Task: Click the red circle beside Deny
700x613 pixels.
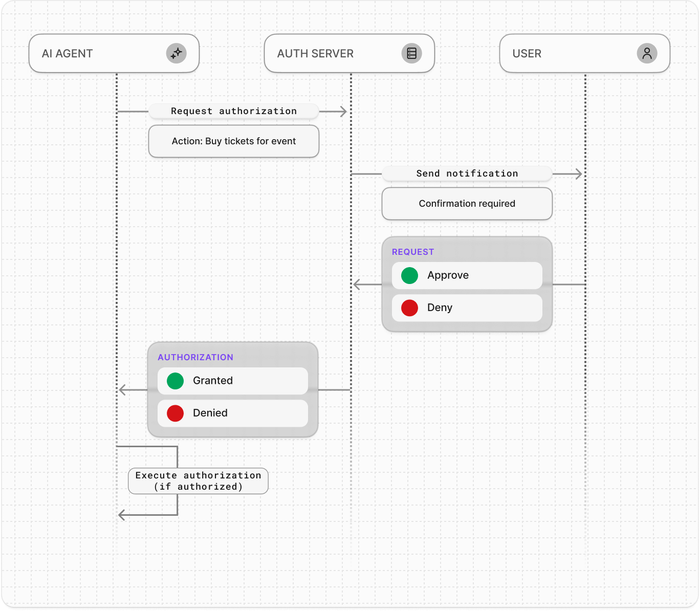Action: click(409, 308)
